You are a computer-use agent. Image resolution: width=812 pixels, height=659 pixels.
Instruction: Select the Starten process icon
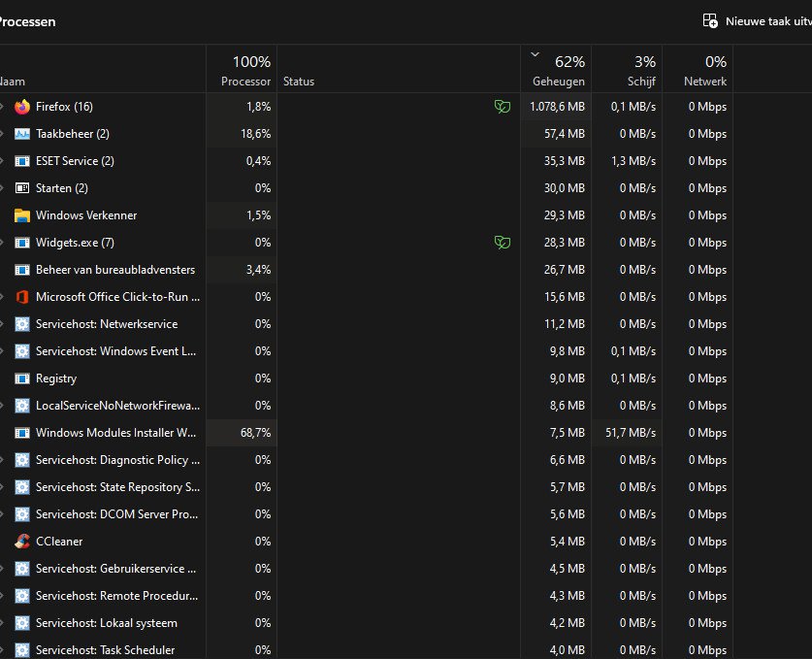(x=22, y=188)
